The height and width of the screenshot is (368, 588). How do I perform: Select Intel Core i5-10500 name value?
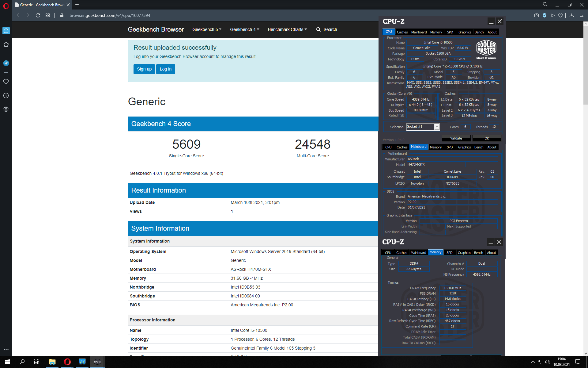point(249,330)
